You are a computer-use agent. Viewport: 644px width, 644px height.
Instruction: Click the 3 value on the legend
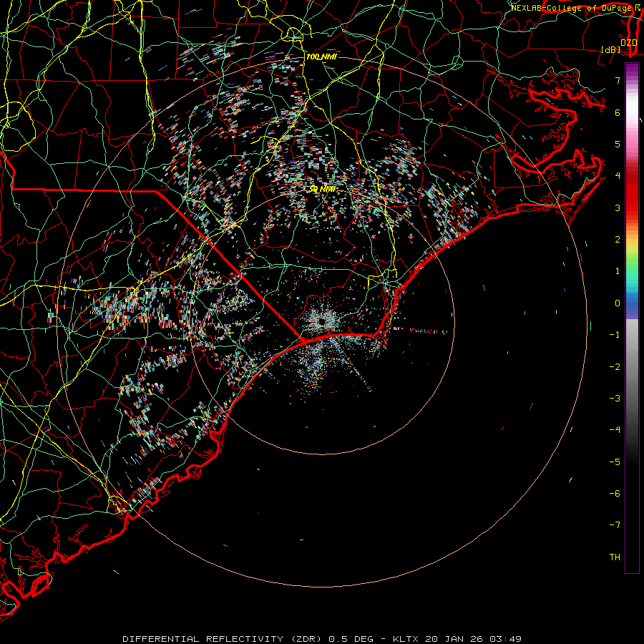[x=618, y=208]
